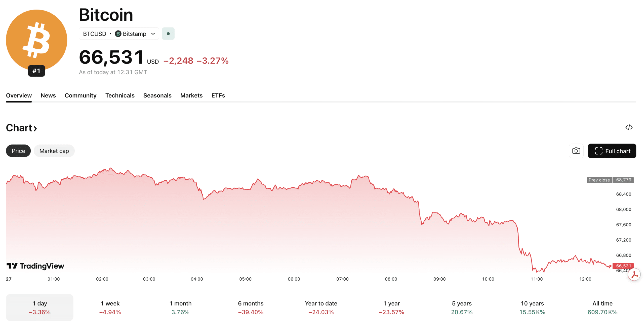644x326 pixels.
Task: Click the 08:00 time axis label
Action: pos(391,279)
